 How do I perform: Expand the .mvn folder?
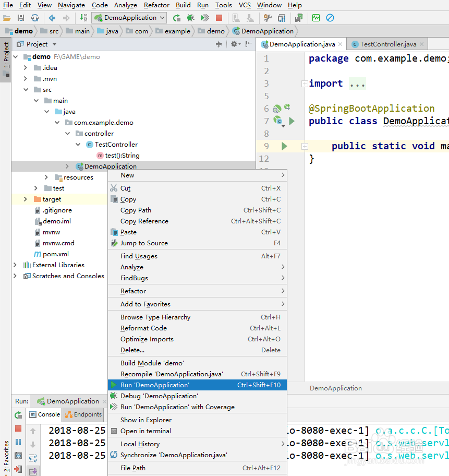pos(26,79)
